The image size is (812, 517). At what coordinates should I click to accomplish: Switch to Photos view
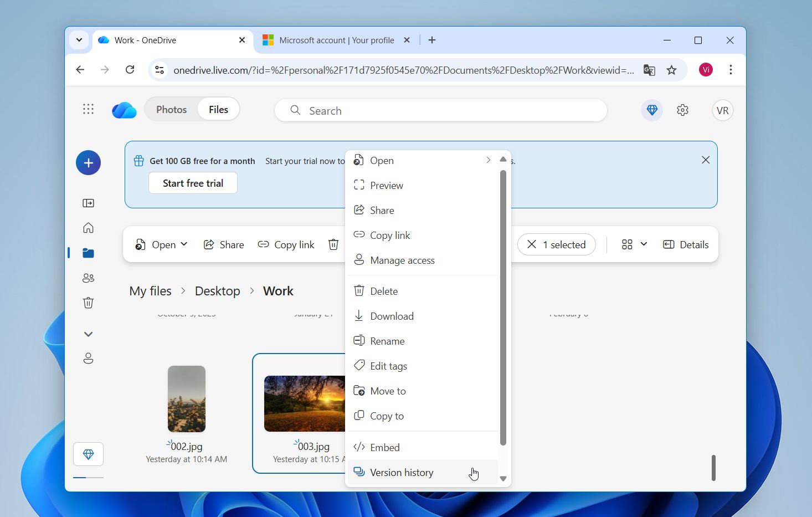click(x=171, y=109)
